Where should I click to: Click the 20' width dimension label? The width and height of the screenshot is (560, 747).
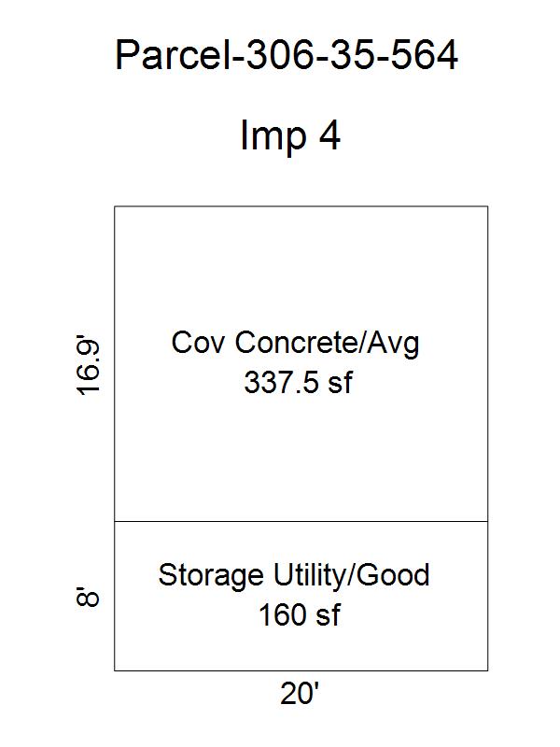pos(300,694)
